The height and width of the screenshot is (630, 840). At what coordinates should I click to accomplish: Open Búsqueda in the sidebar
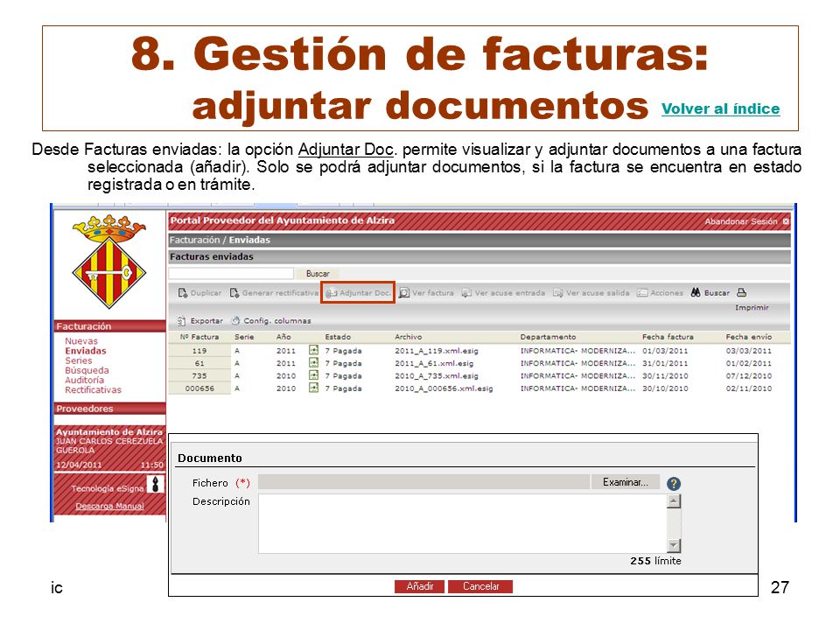point(87,370)
